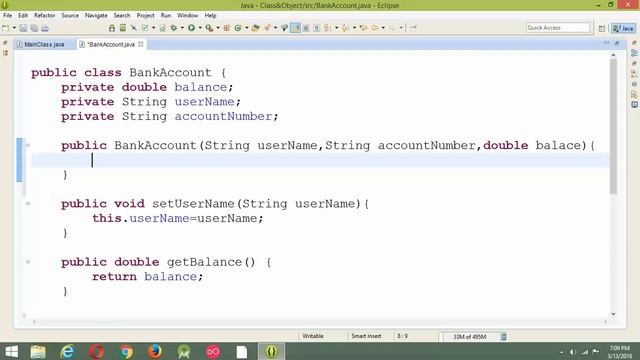This screenshot has height=360, width=640.
Task: Click the Run Garbage Collector trash icon
Action: pyautogui.click(x=504, y=337)
